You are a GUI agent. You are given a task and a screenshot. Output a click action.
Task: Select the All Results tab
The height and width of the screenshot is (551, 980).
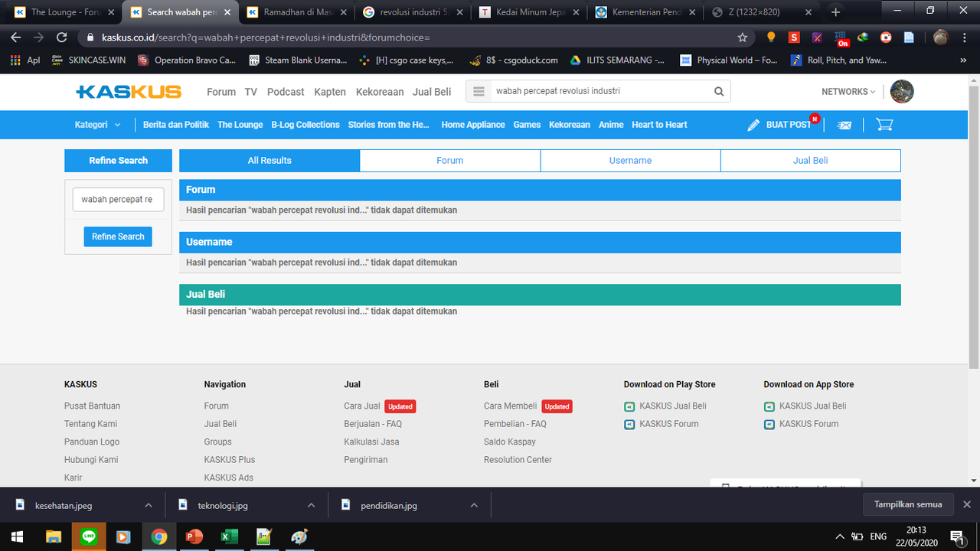tap(269, 161)
